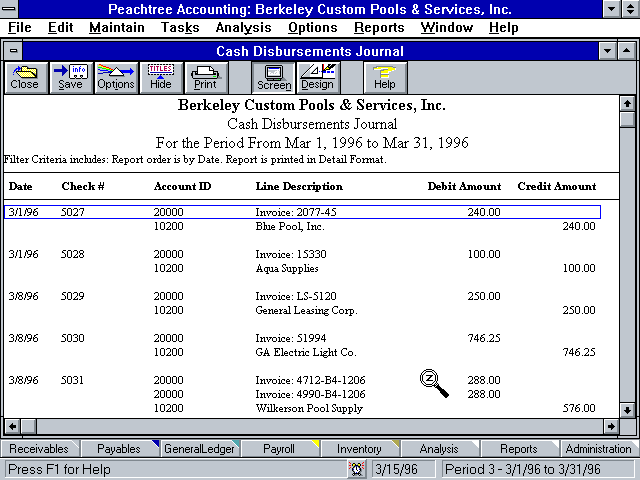
Task: Switch to the Reports bottom tab
Action: click(x=519, y=449)
